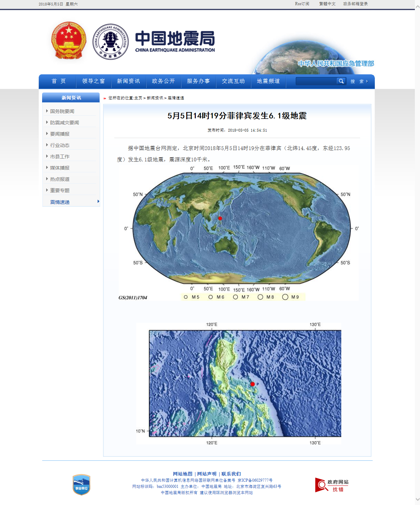
Task: Click the 政府网站找错 icon
Action: pos(332,485)
